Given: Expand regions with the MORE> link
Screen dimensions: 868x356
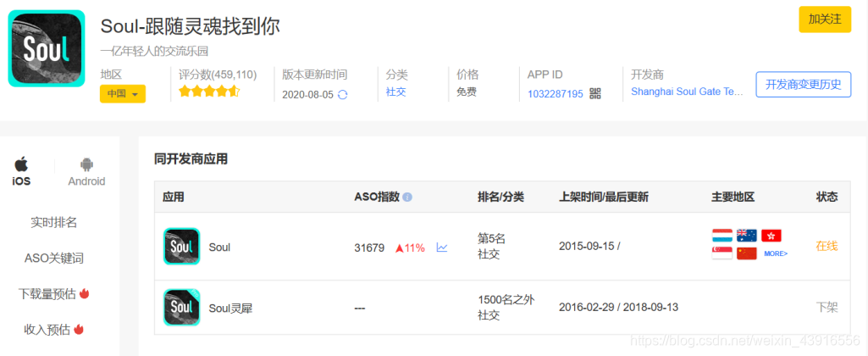Looking at the screenshot, I should [x=776, y=253].
